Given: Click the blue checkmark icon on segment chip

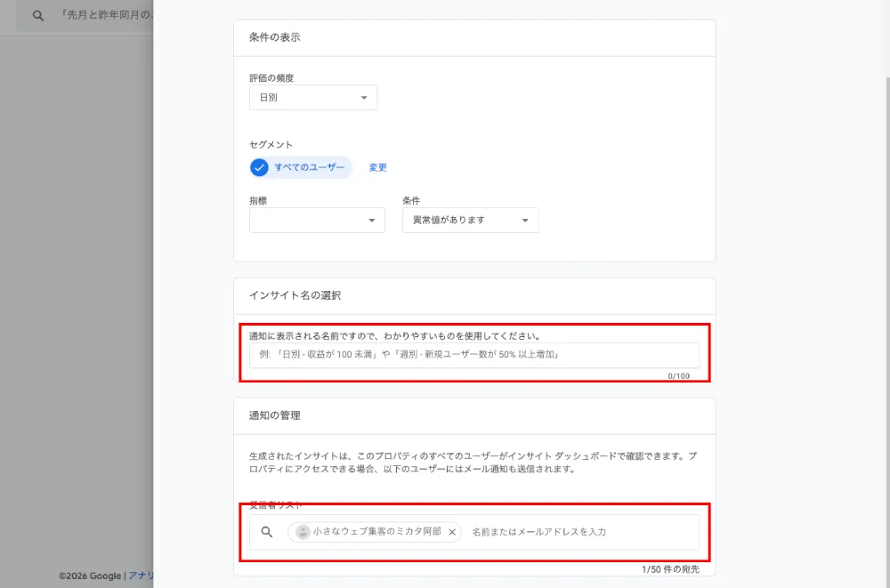Looking at the screenshot, I should tap(259, 167).
